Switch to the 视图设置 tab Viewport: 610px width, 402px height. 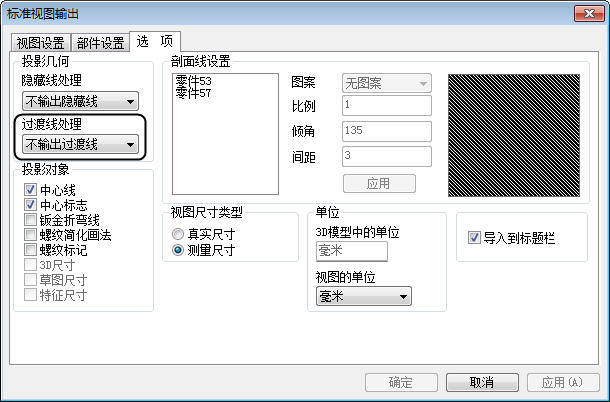(40, 42)
